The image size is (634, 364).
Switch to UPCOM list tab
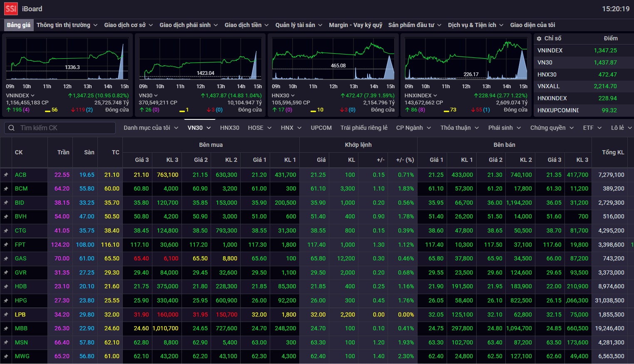coord(321,128)
